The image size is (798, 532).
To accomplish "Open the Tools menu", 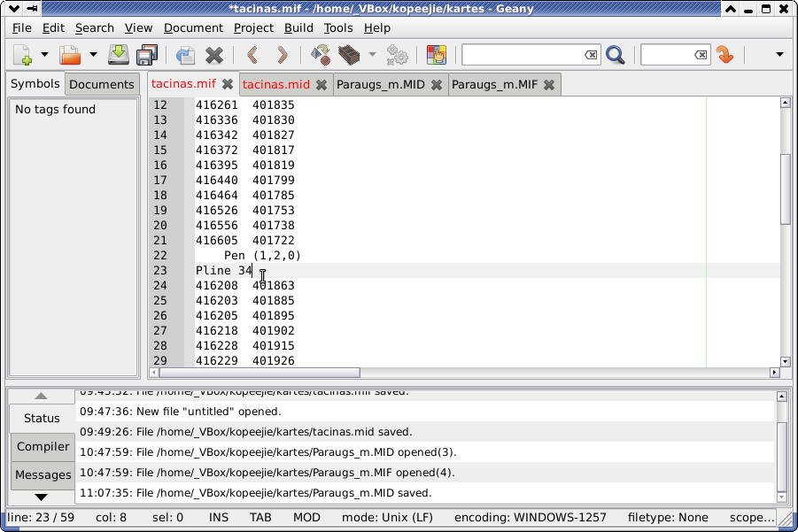I will [338, 28].
